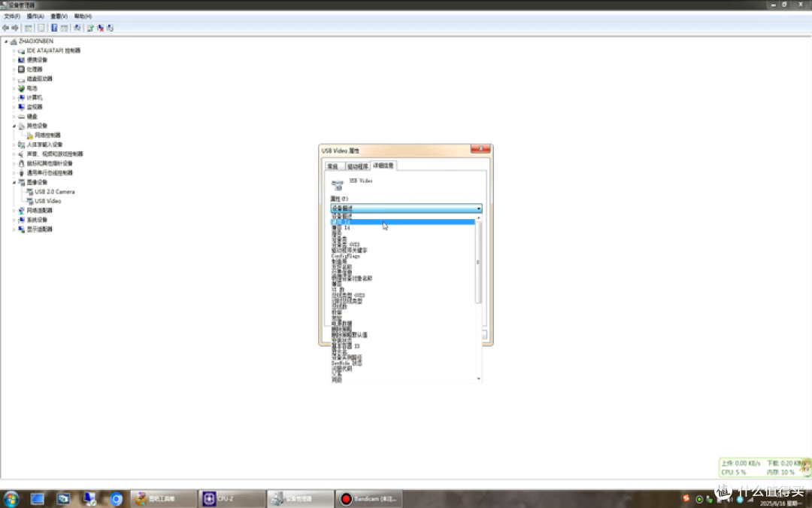Click the Scan for hardware changes toolbar icon
Image resolution: width=812 pixels, height=508 pixels.
77,28
